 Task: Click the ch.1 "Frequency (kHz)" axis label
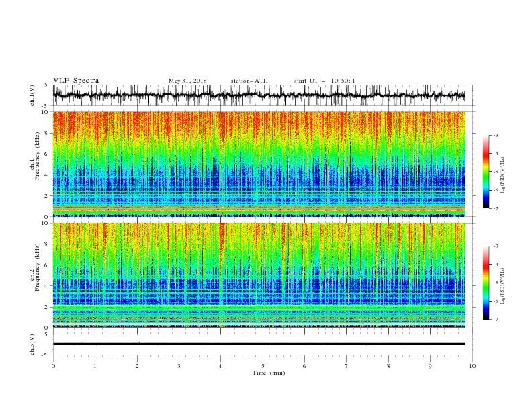click(x=37, y=154)
